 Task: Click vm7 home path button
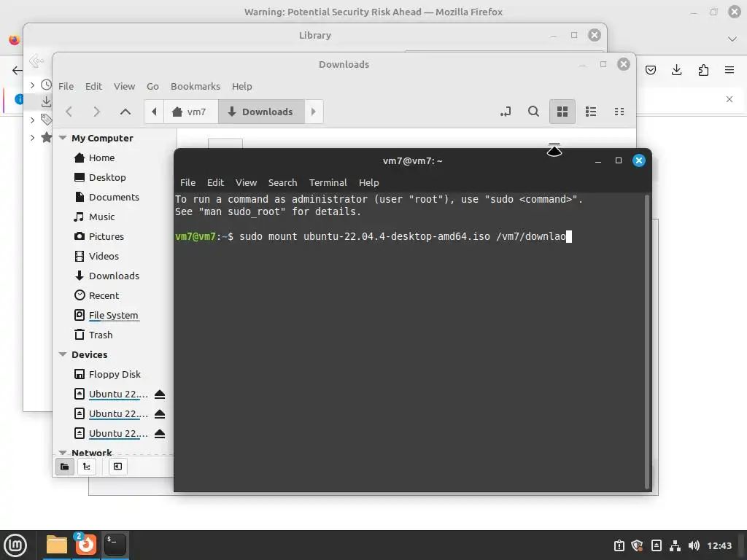(190, 112)
